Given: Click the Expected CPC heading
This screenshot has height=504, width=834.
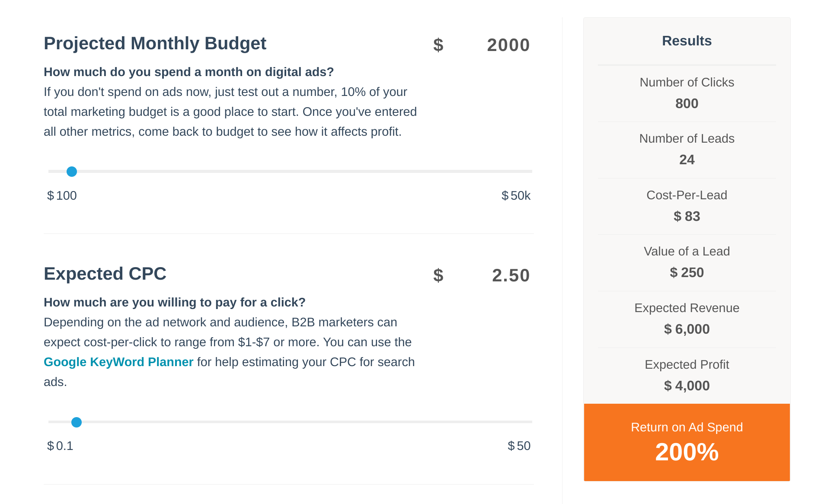Looking at the screenshot, I should [x=105, y=274].
